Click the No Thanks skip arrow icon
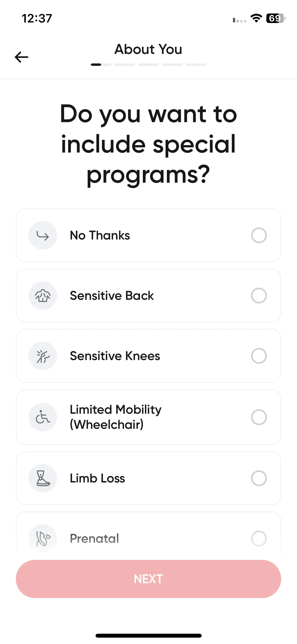Viewport: 297px width, 644px height. pyautogui.click(x=43, y=235)
